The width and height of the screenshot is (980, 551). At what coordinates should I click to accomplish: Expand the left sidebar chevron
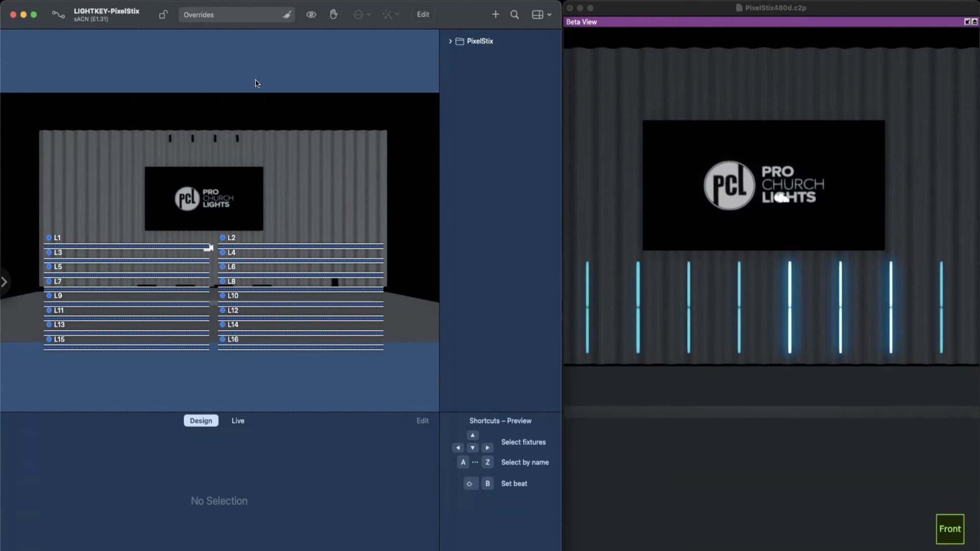[4, 282]
